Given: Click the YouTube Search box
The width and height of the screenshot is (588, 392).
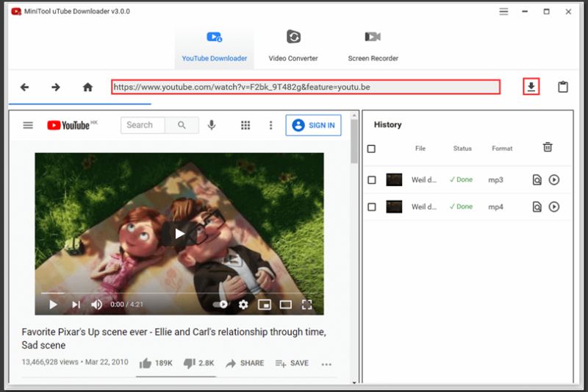Looking at the screenshot, I should [143, 125].
